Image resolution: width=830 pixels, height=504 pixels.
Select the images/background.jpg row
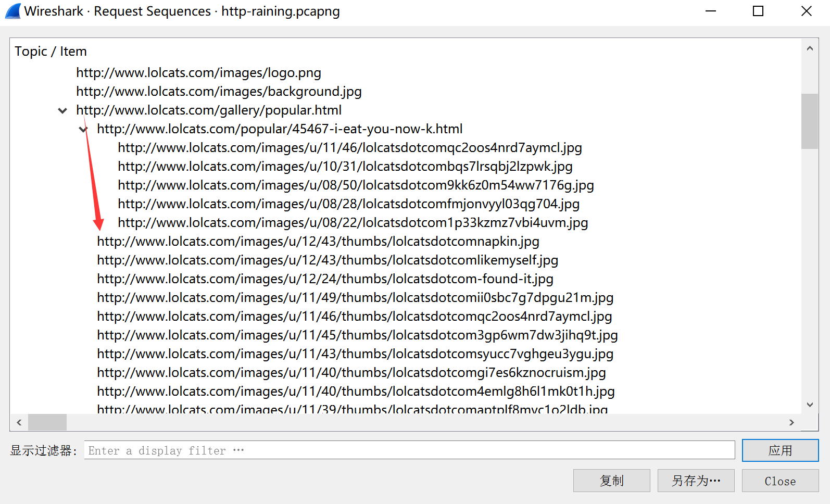pos(219,92)
